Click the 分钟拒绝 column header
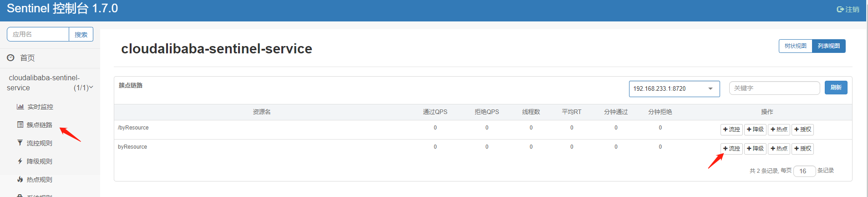868x197 pixels. 660,112
